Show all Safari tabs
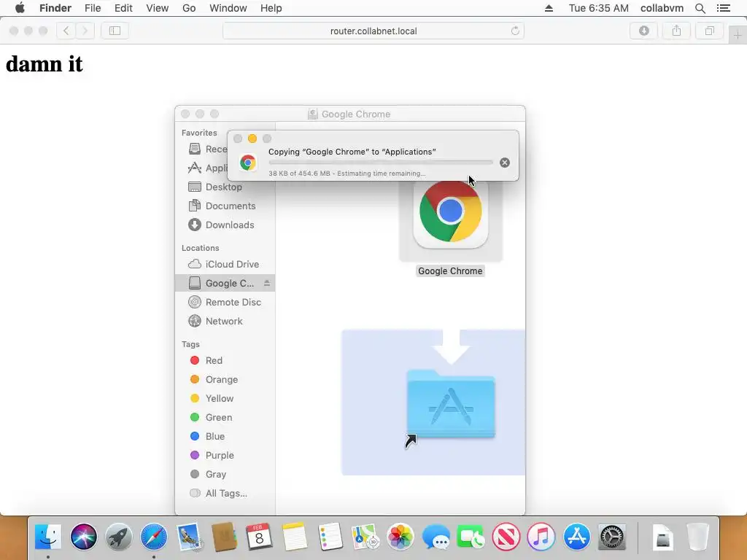This screenshot has width=747, height=560. pyautogui.click(x=709, y=31)
